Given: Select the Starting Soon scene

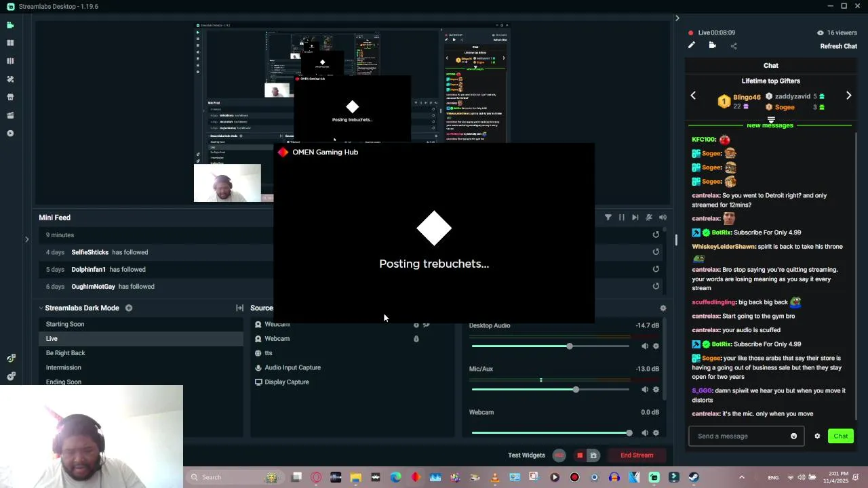Looking at the screenshot, I should 141,324.
